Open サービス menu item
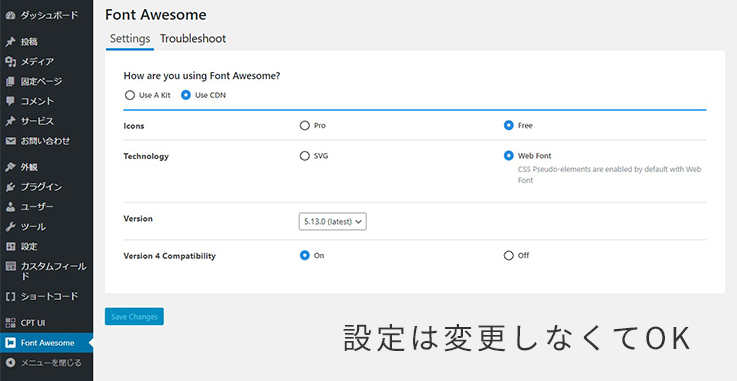 37,121
